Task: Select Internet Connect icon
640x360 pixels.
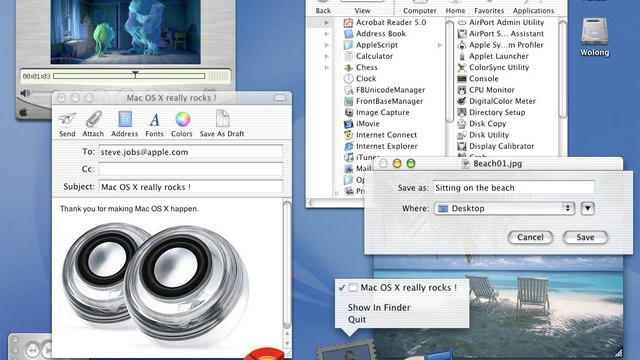Action: [348, 135]
